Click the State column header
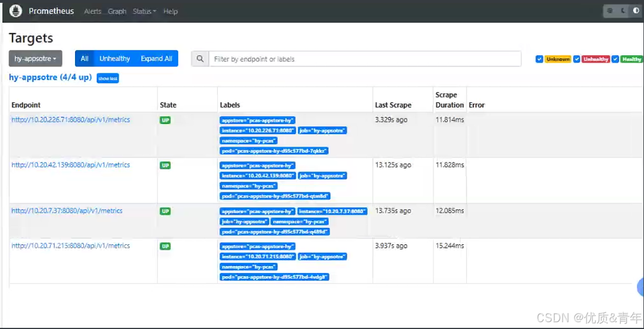The width and height of the screenshot is (644, 329). (x=168, y=105)
